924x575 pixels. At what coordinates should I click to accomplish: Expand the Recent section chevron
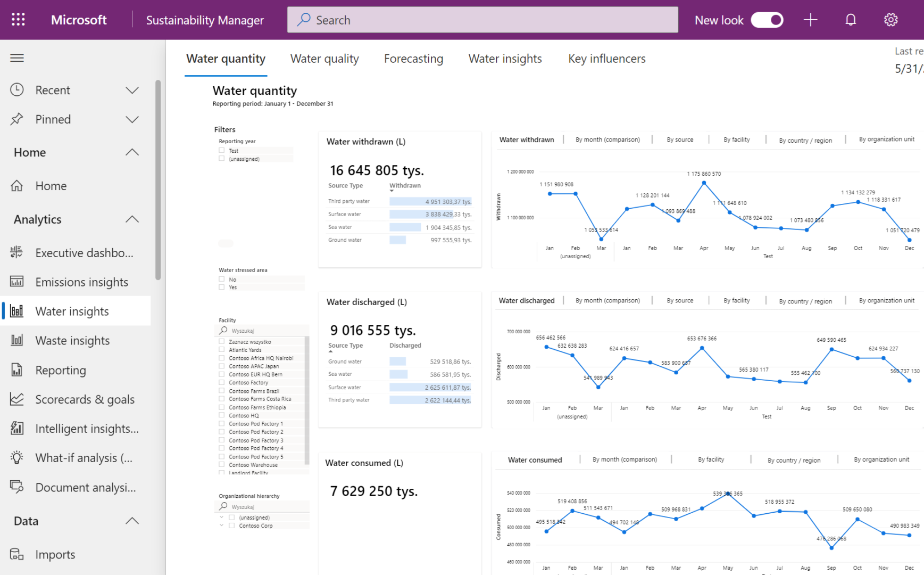pyautogui.click(x=132, y=90)
